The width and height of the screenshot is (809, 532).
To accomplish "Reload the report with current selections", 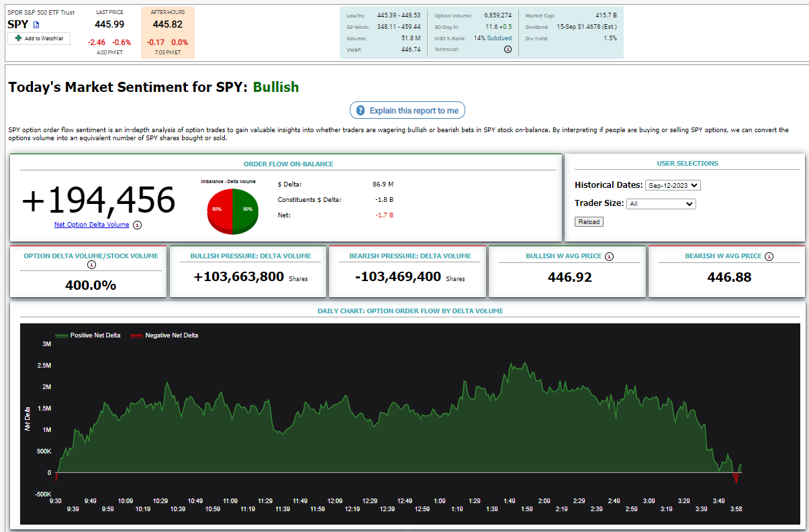I will 589,221.
